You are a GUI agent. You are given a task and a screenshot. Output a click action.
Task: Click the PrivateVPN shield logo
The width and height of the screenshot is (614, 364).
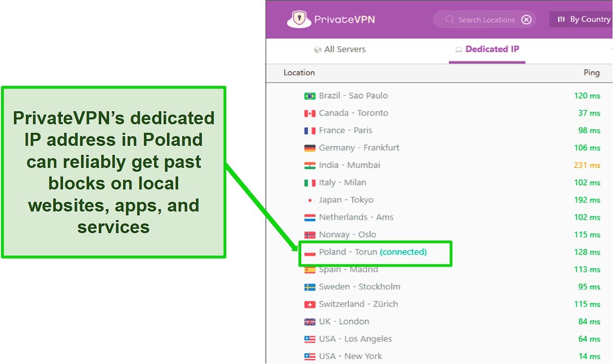[299, 19]
